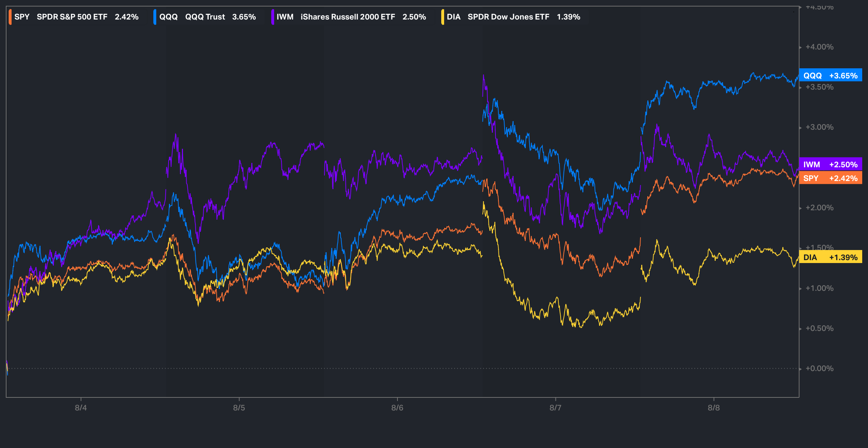Click the 8/7 date axis marker
This screenshot has height=448, width=868.
(556, 408)
